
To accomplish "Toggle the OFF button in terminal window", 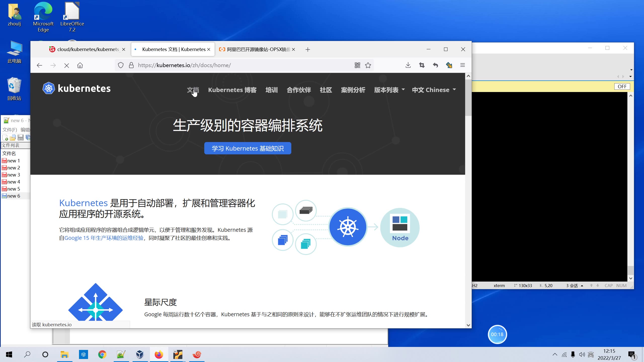I will coord(622,86).
